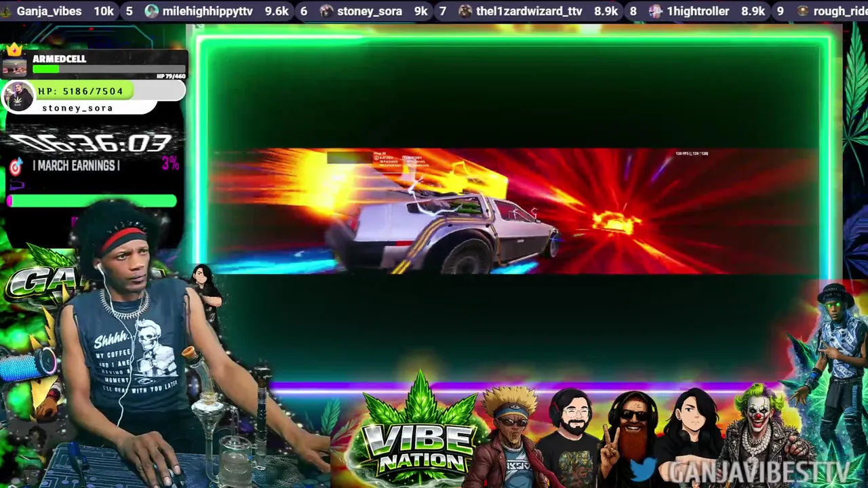868x488 pixels.
Task: Click the ARMEDCELL boss thumbnail picture
Action: point(14,66)
